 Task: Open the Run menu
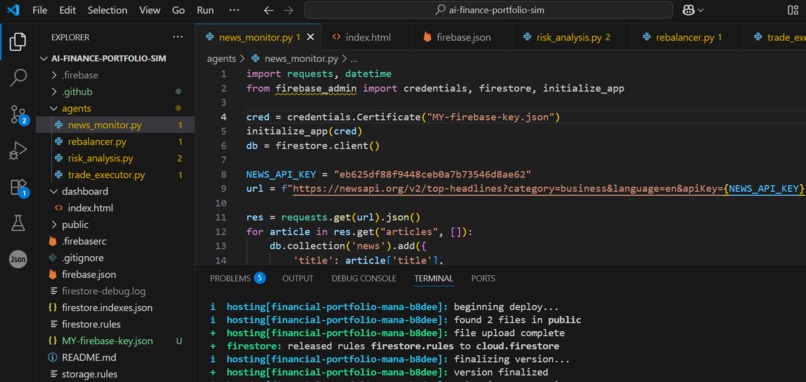[x=205, y=10]
